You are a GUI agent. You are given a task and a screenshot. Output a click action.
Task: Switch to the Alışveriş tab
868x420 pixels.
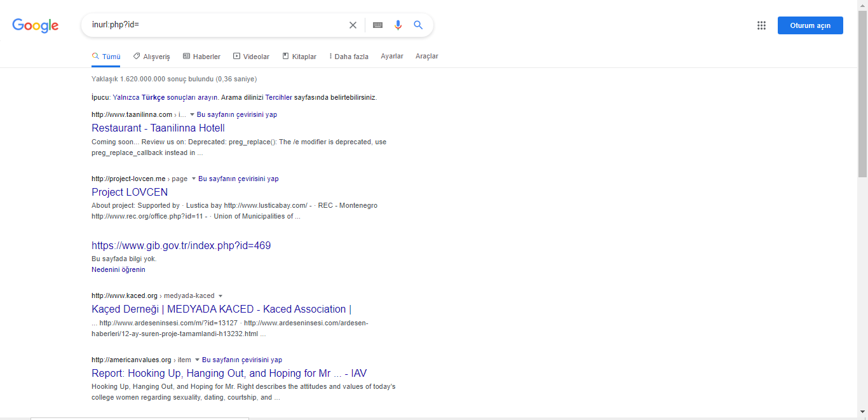151,57
